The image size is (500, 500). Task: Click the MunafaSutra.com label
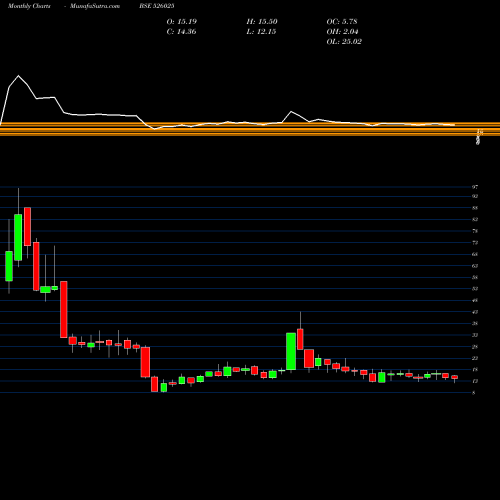click(95, 6)
